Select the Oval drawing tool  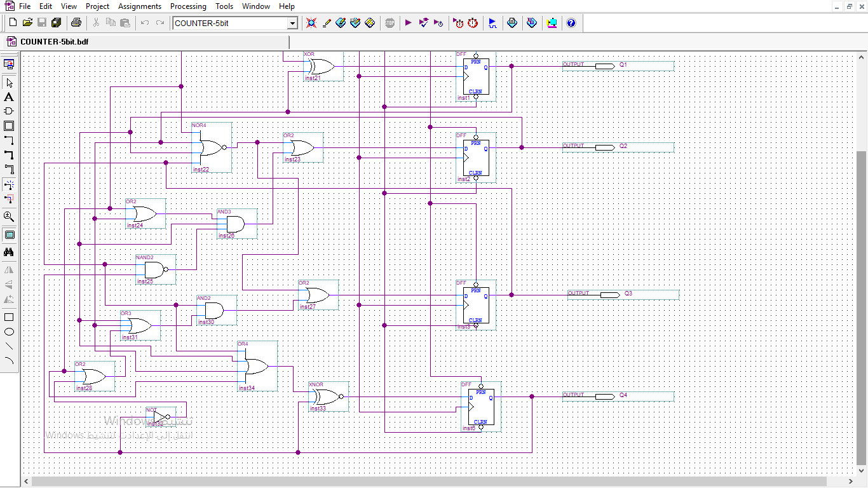9,332
